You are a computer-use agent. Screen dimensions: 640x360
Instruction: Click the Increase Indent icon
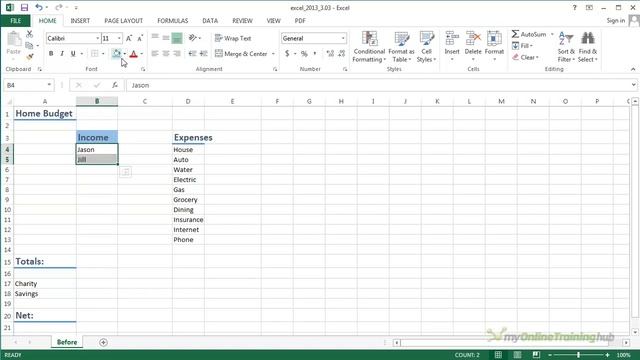click(204, 53)
